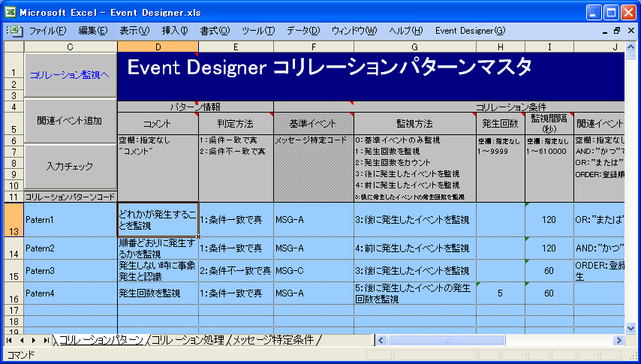
Task: Open the 書式(O) menu
Action: [x=215, y=31]
